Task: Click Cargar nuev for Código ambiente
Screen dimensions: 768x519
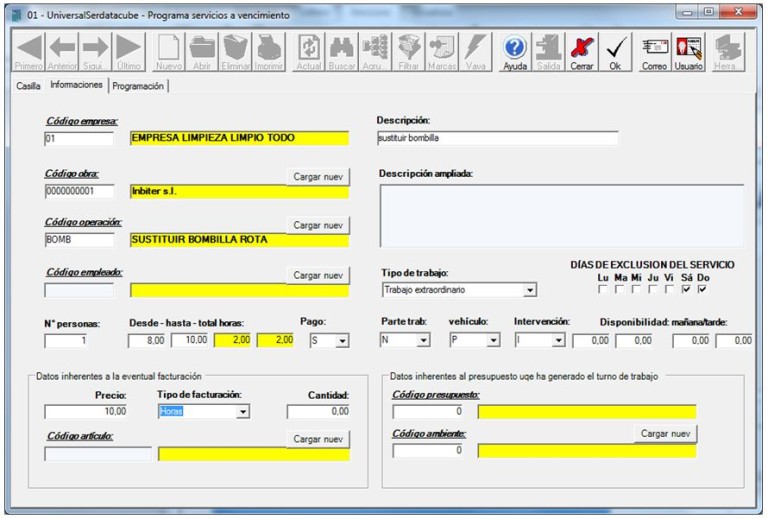Action: 666,434
